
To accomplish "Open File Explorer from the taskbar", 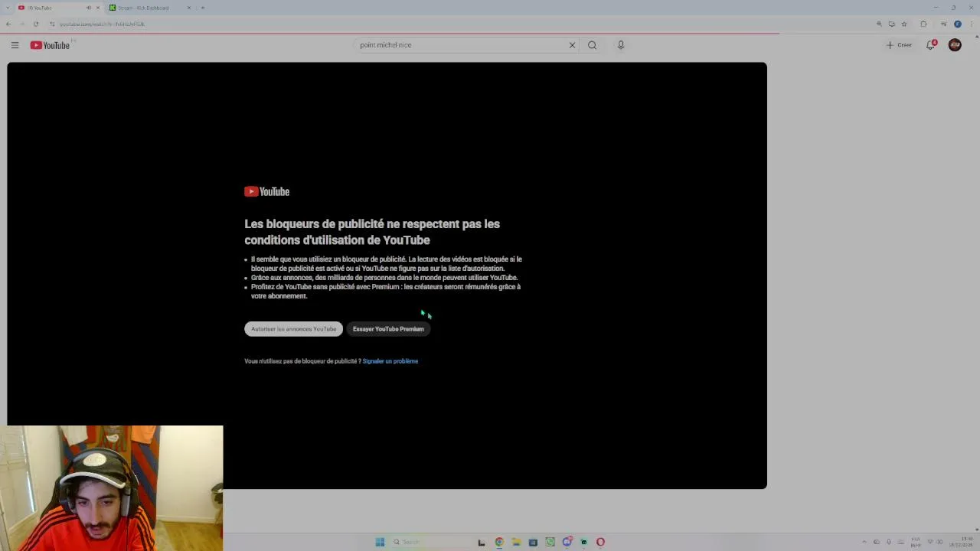I will [x=516, y=542].
